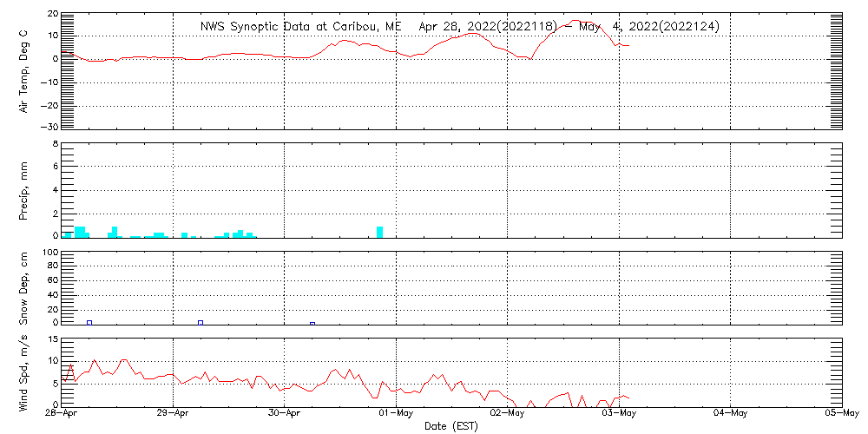Select the 30-Apr date tick label
Screen dimensions: 868x434
(x=286, y=412)
